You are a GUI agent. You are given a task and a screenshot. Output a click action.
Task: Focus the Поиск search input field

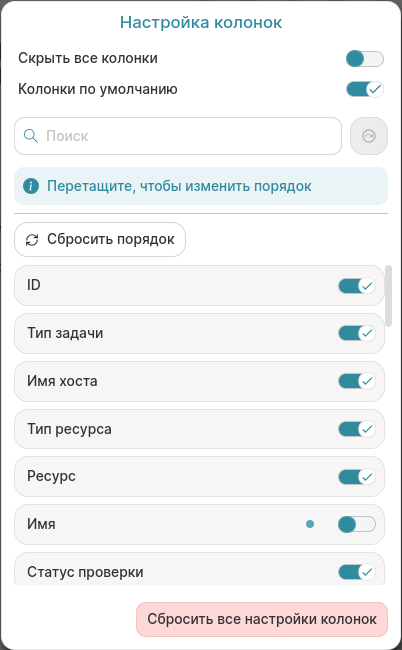pos(178,136)
